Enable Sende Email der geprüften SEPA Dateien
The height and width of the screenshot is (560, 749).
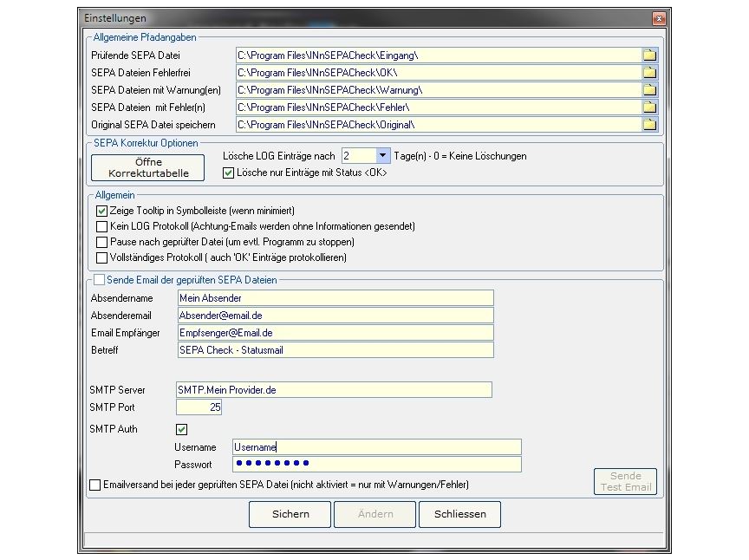(x=99, y=280)
